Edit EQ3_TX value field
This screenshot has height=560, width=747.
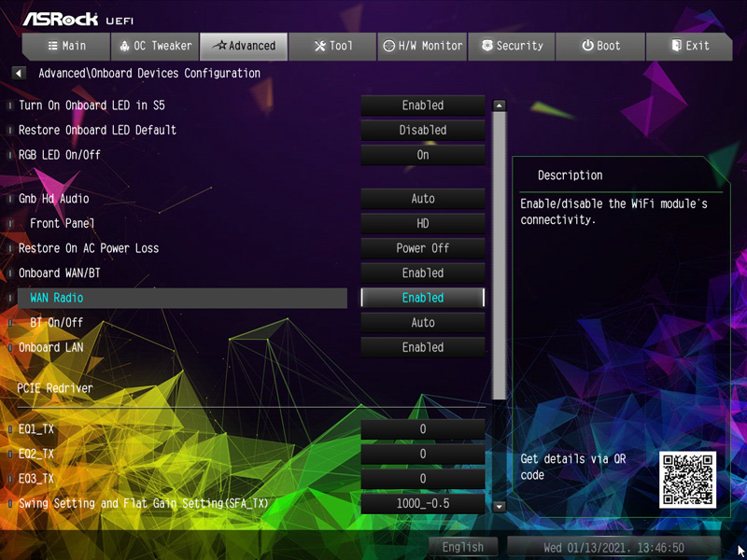pos(423,479)
